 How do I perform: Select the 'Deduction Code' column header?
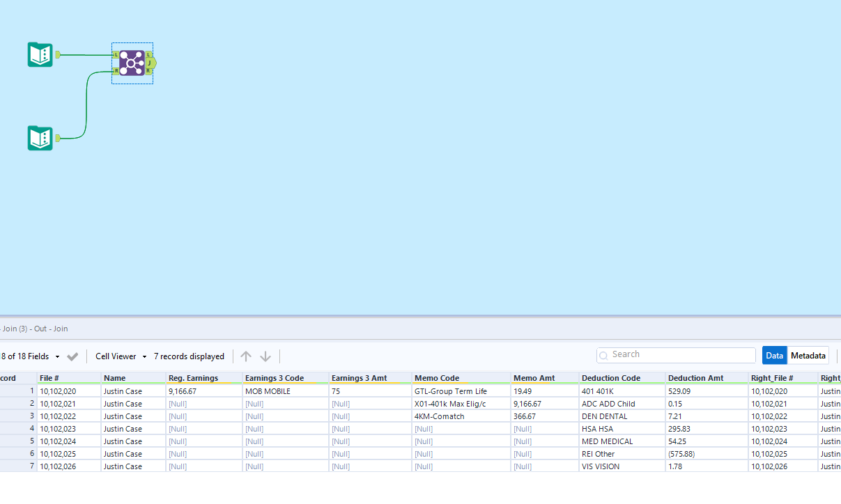612,377
